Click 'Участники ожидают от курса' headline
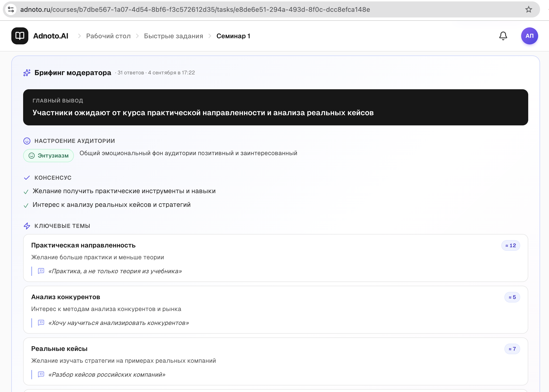 pyautogui.click(x=203, y=113)
